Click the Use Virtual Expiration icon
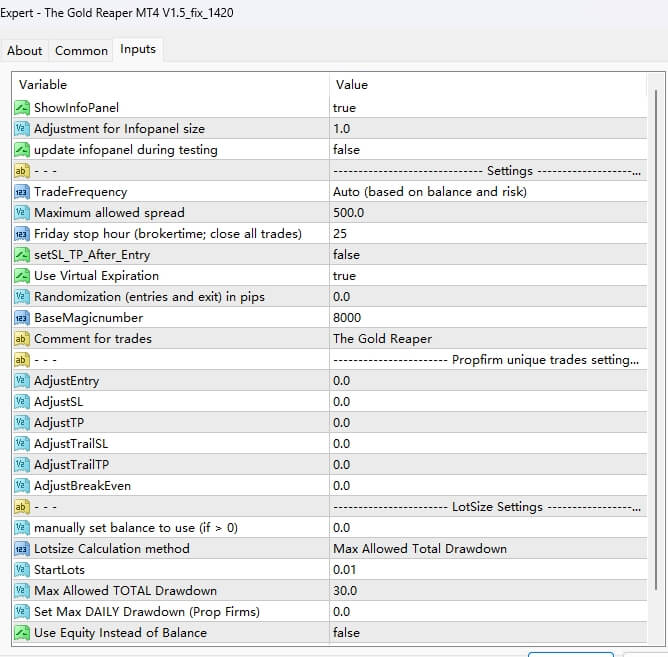The image size is (668, 657). pos(22,276)
